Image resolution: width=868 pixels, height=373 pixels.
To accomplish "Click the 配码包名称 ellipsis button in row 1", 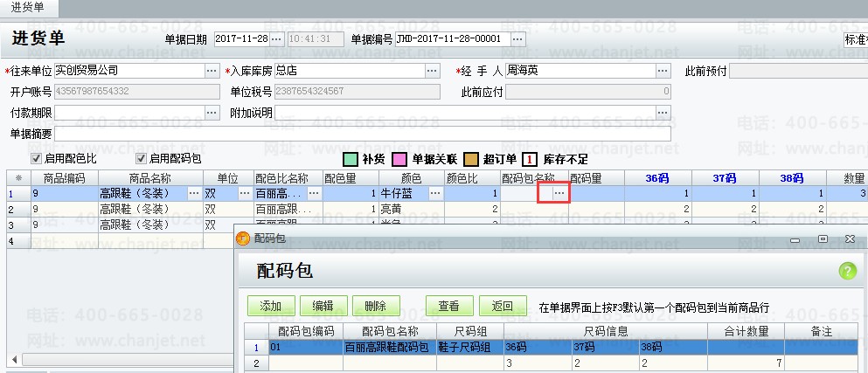I will tap(559, 193).
